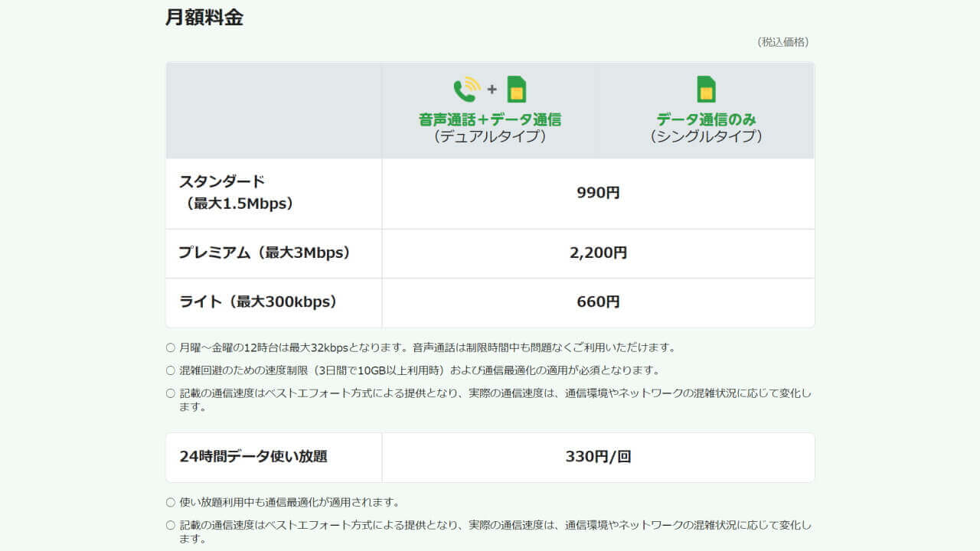The image size is (980, 551).
Task: Click the note about 3日間で10GB speed limit
Action: (419, 370)
